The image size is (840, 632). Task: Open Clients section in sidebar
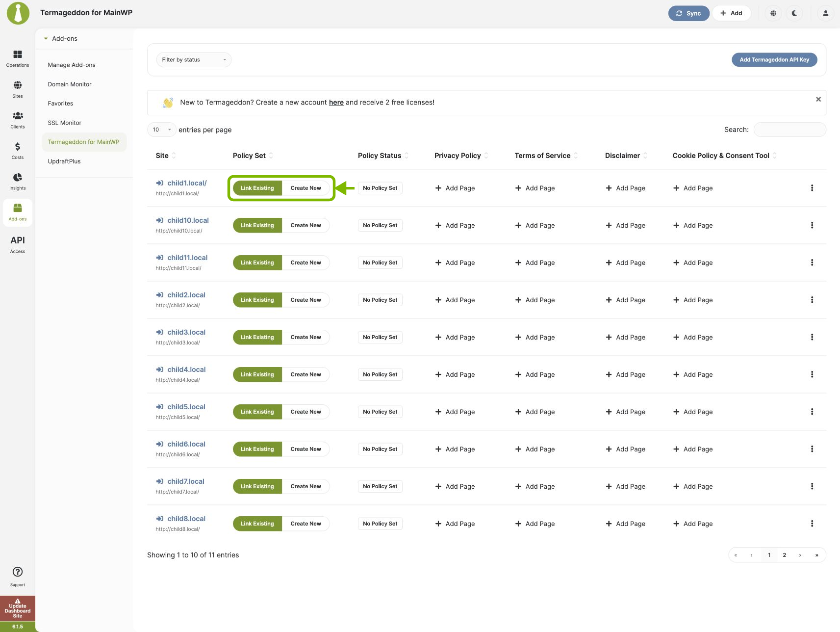pos(18,120)
